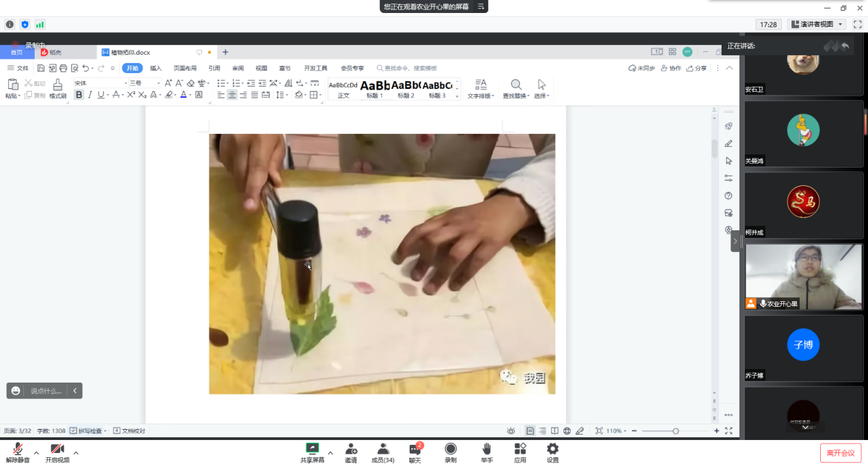Viewport: 868px width, 466px height.
Task: Open the Chat (聊天) icon with badge
Action: pyautogui.click(x=415, y=450)
